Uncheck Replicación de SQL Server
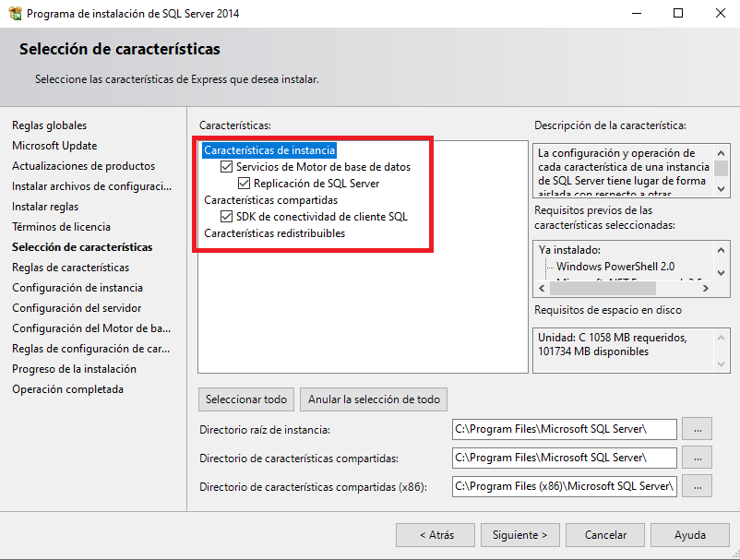This screenshot has width=740, height=560. [244, 183]
